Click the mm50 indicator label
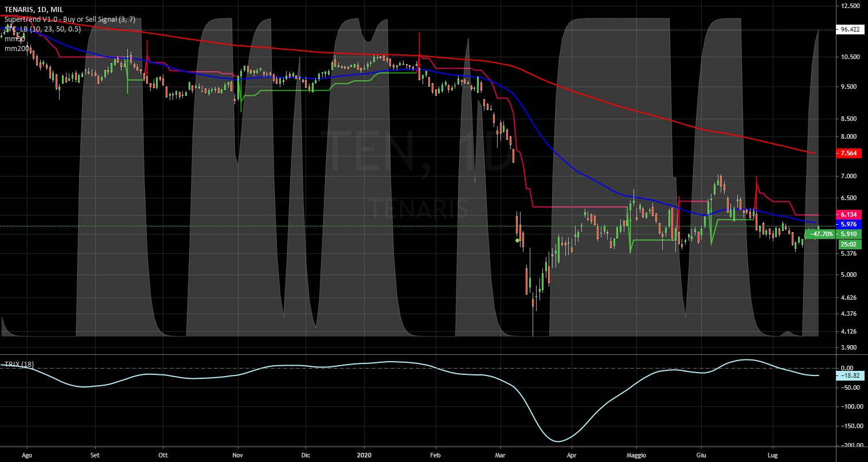Viewport: 868px width, 462px height. click(x=15, y=39)
